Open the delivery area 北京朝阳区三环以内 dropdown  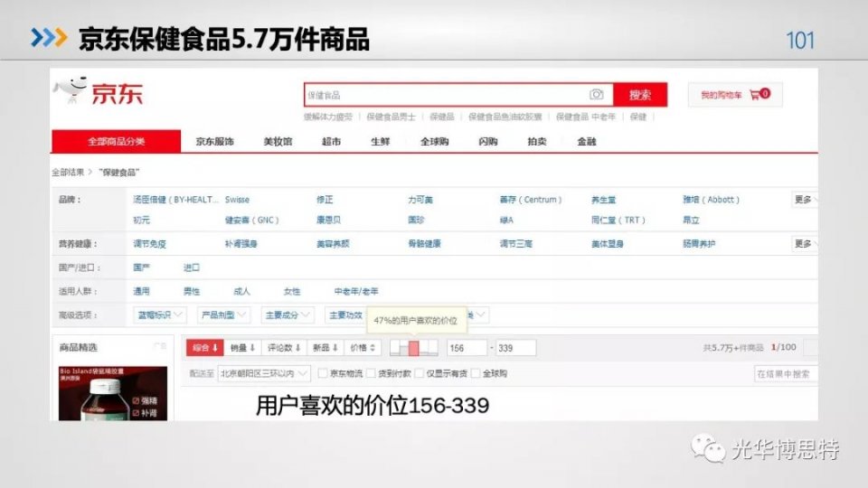(264, 373)
